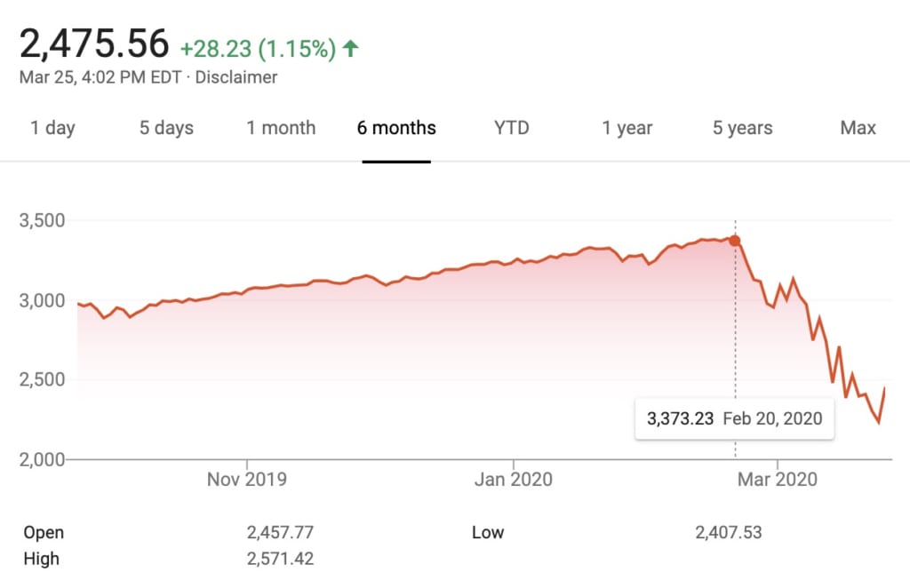The image size is (910, 588).
Task: Click the 3,373.23 price tooltip
Action: pos(735,418)
